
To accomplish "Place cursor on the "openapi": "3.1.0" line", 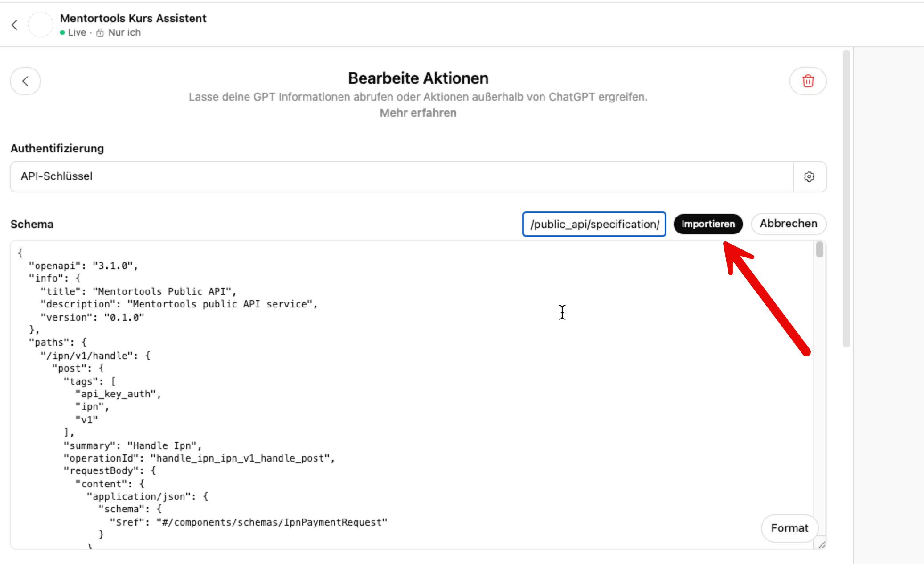I will tap(83, 266).
